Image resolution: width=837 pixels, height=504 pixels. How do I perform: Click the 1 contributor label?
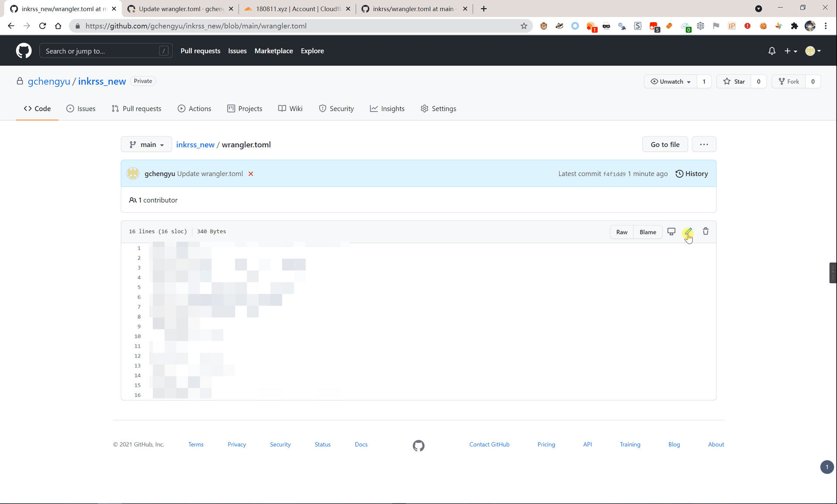pyautogui.click(x=153, y=200)
